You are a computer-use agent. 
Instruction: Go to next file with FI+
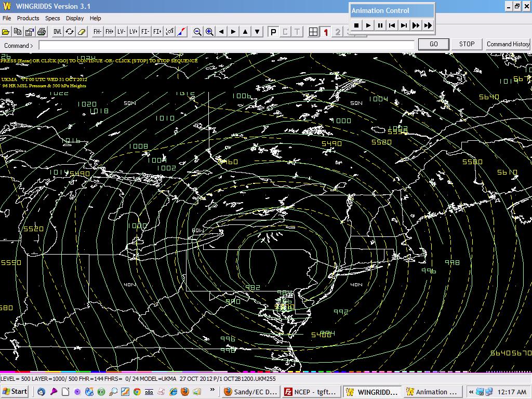(x=157, y=32)
